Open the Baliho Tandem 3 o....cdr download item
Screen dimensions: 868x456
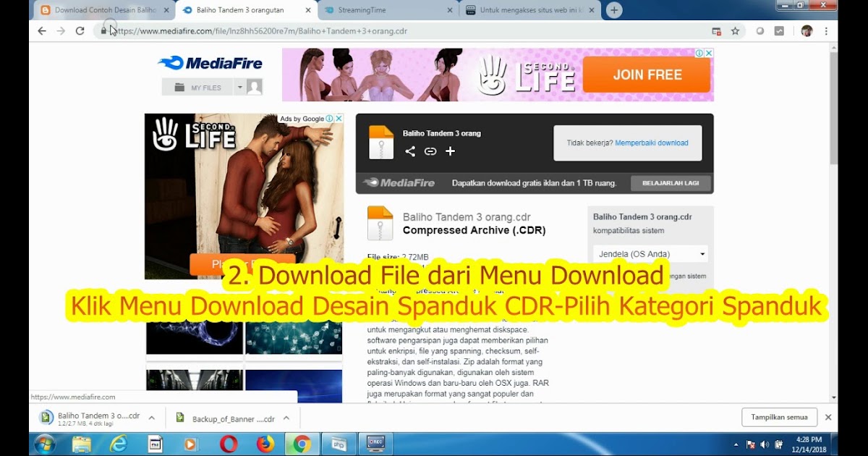pyautogui.click(x=90, y=418)
